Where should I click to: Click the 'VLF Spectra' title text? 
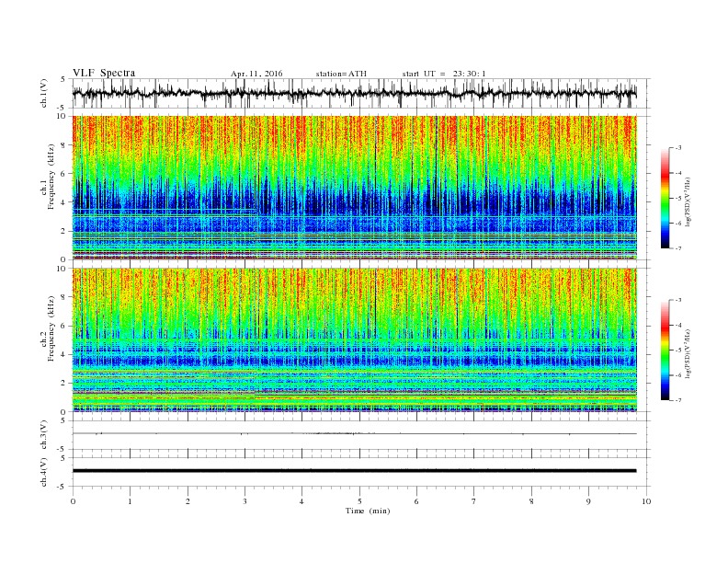pos(104,73)
